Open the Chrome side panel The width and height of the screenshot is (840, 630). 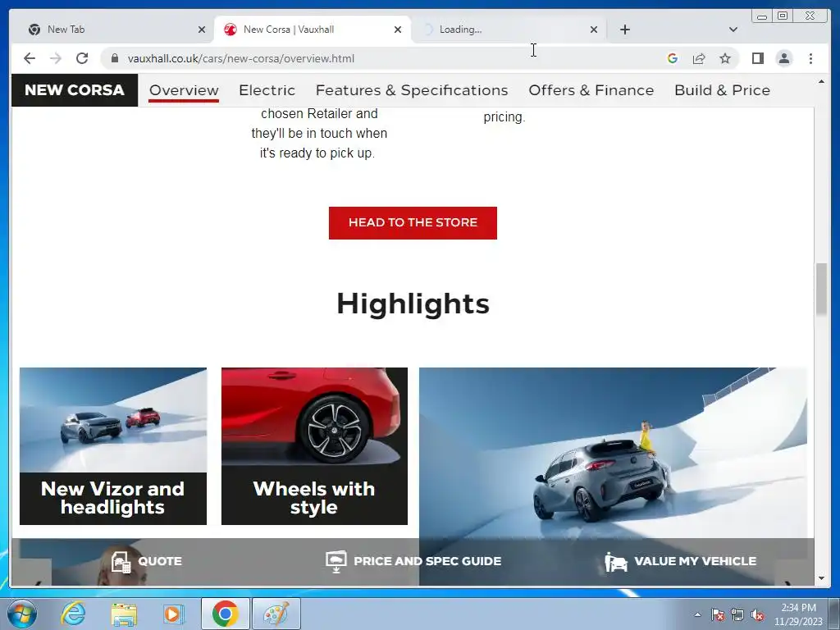click(x=757, y=58)
